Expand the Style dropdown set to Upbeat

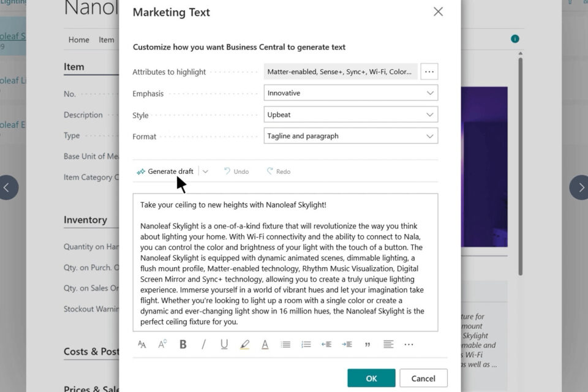click(x=350, y=115)
